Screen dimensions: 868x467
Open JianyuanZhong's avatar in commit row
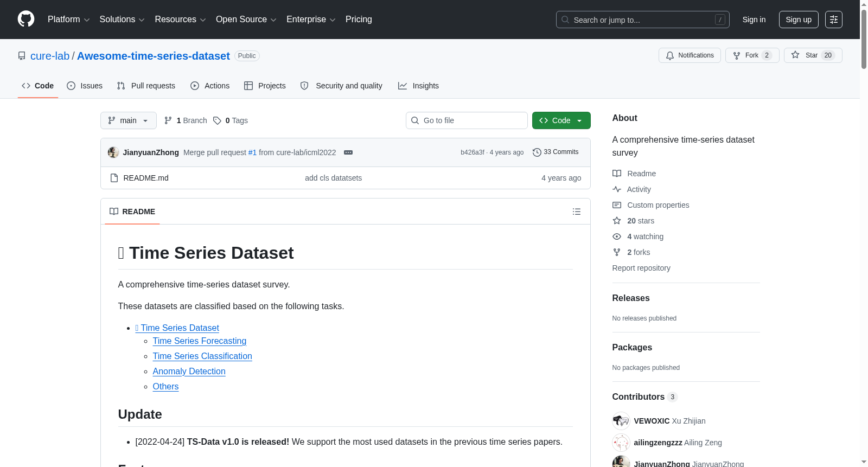113,152
